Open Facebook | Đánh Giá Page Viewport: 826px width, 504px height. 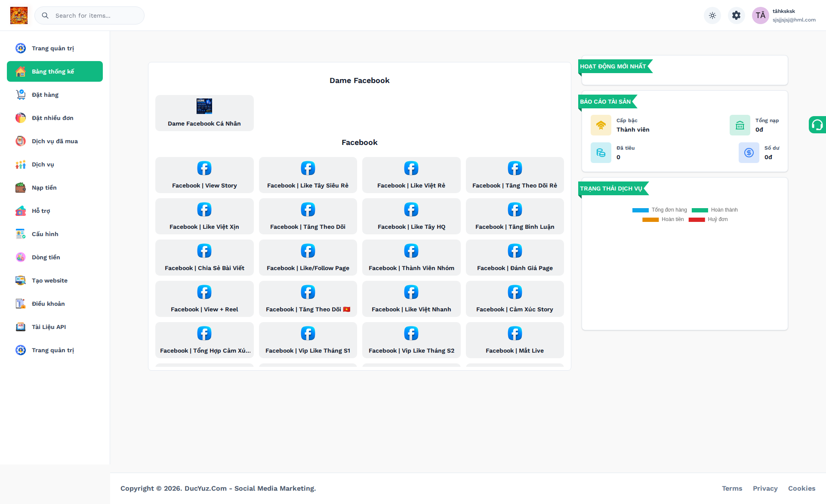tap(515, 258)
